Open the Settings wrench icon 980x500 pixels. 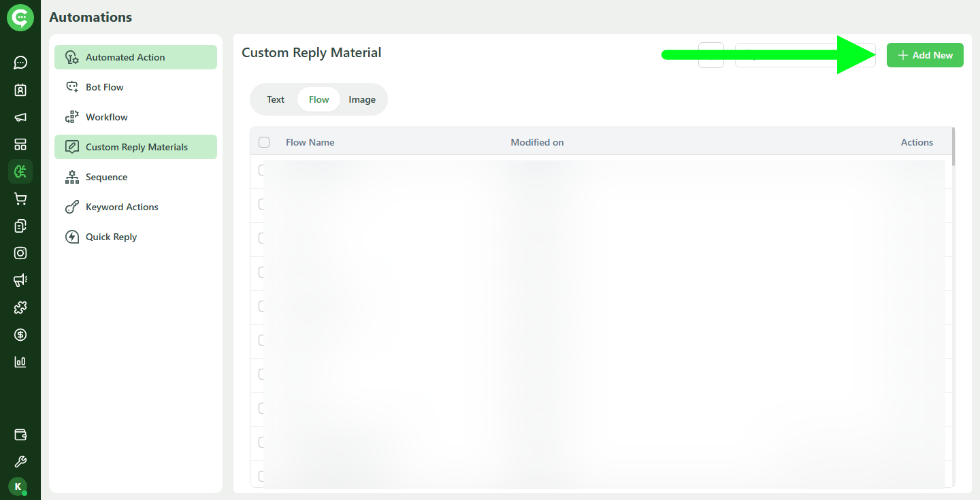[x=20, y=461]
